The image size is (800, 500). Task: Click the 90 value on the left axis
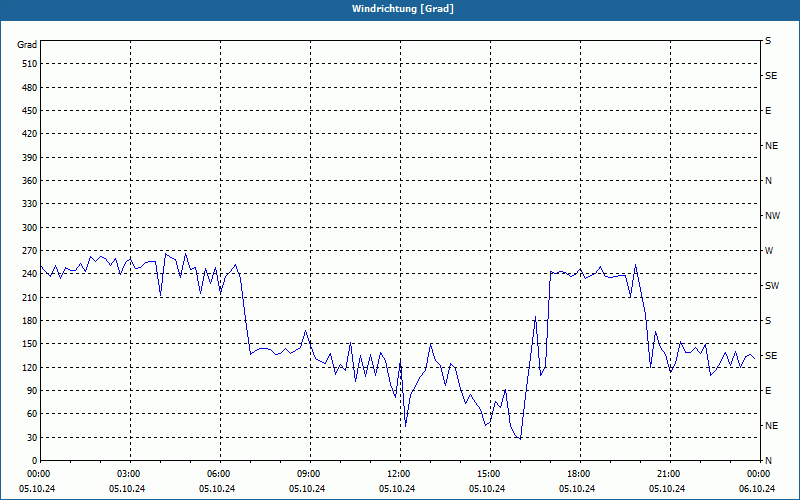tap(32, 391)
